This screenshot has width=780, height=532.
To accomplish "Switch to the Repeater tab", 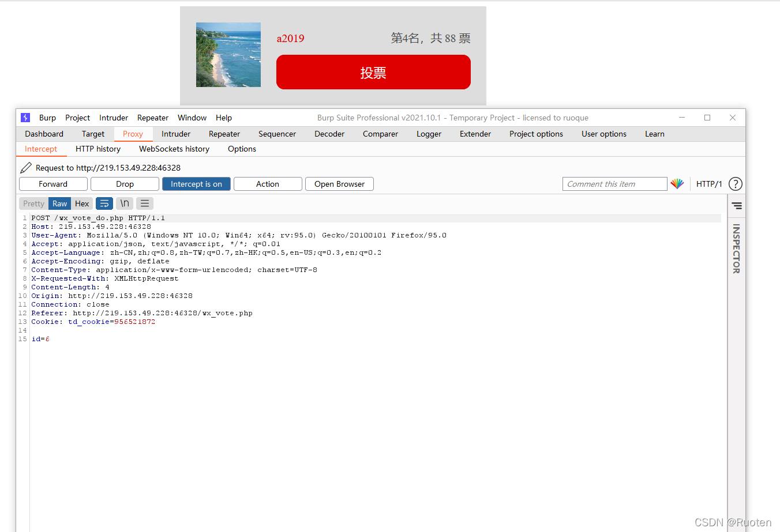I will (x=224, y=134).
